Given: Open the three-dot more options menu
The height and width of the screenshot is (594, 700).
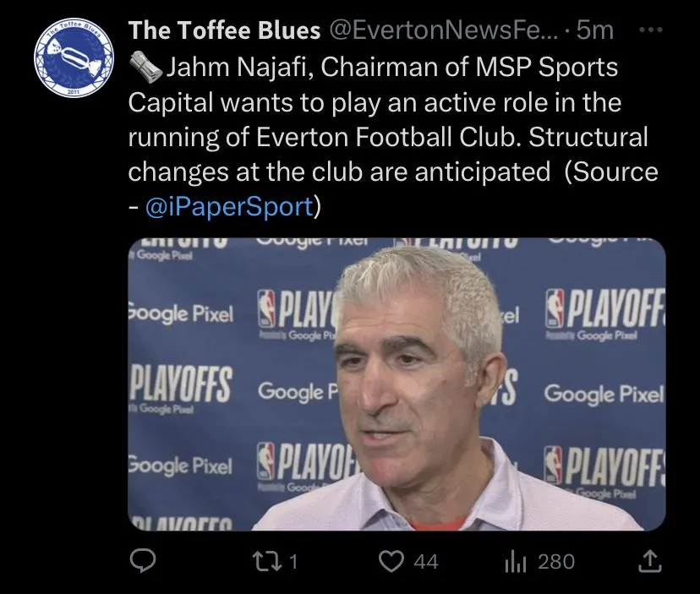Looking at the screenshot, I should [x=648, y=30].
